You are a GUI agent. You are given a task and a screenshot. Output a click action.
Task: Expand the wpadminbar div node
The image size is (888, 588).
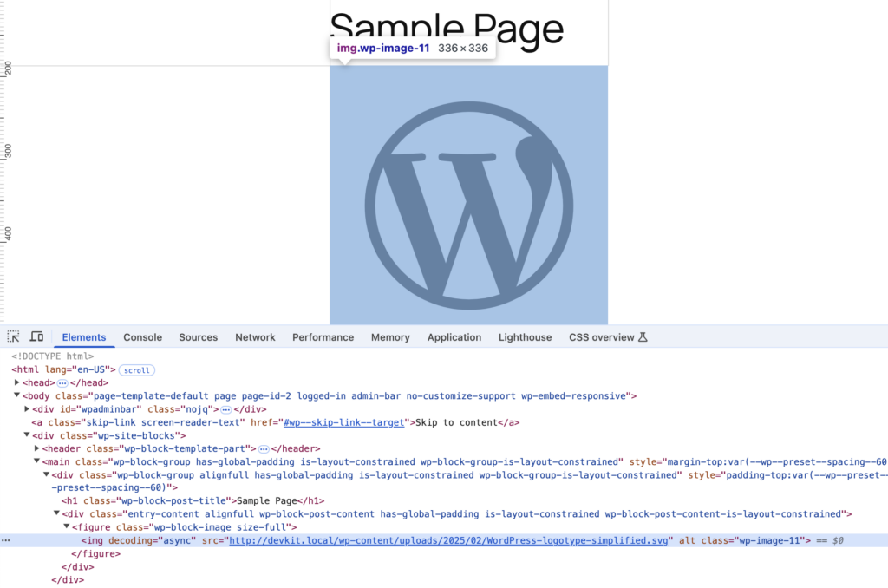(27, 409)
